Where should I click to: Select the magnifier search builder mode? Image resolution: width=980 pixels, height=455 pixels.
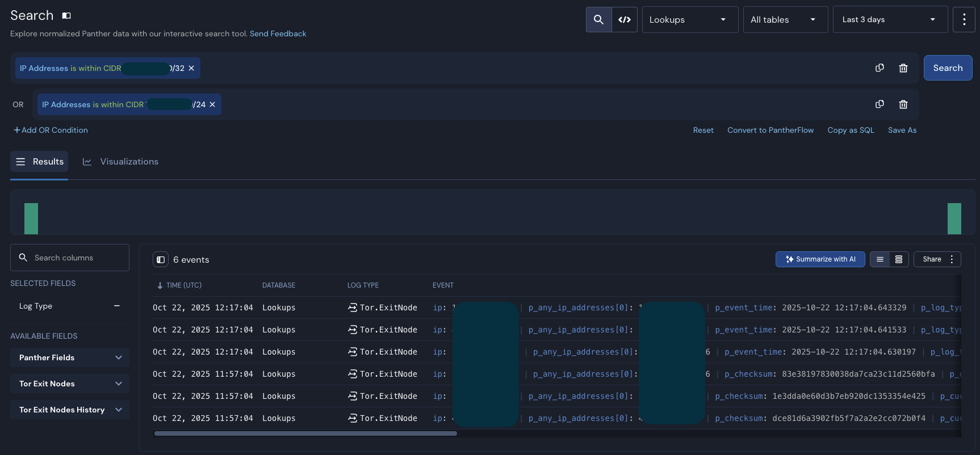[x=598, y=20]
